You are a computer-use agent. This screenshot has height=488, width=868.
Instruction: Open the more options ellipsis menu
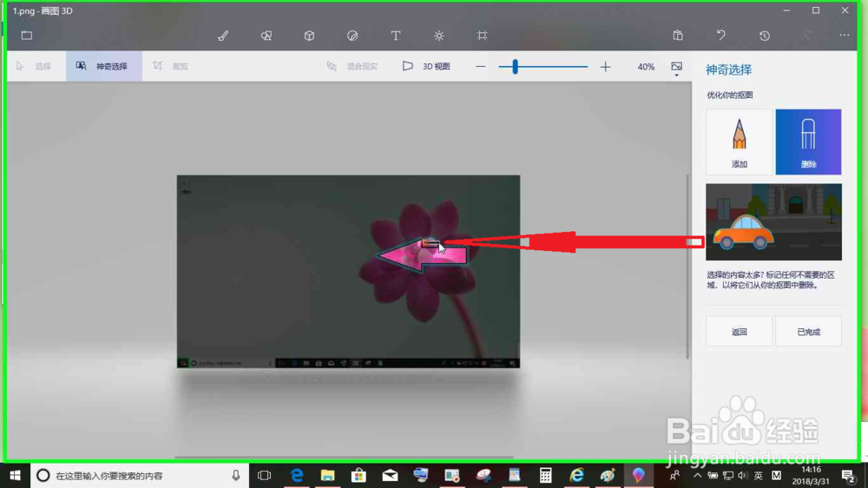[x=845, y=35]
